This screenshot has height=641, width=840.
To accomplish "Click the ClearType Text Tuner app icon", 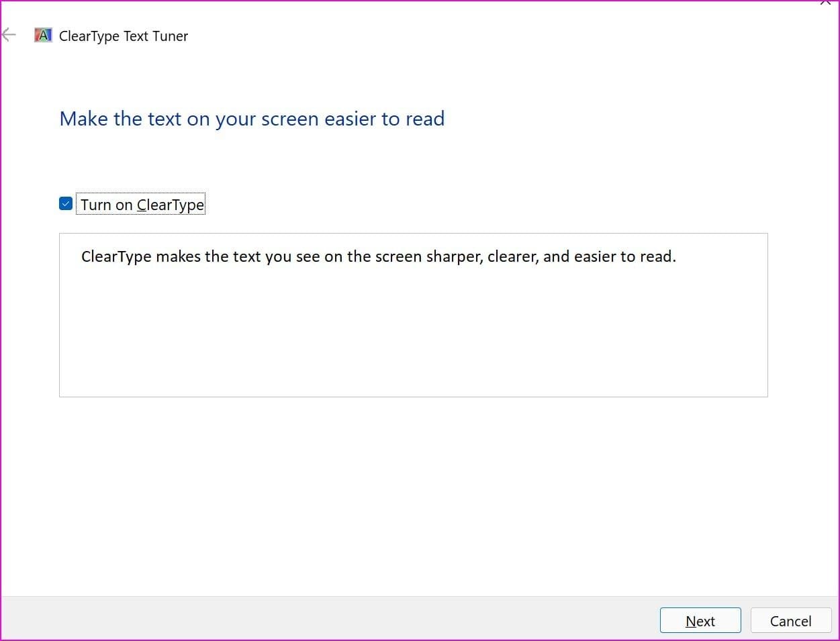I will coord(43,36).
